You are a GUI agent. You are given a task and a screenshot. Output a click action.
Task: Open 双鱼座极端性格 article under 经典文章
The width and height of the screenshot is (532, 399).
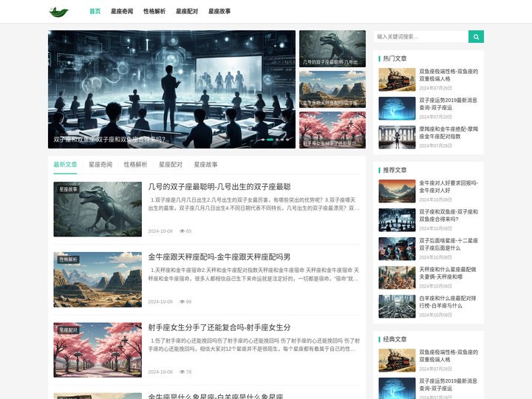coord(449,356)
